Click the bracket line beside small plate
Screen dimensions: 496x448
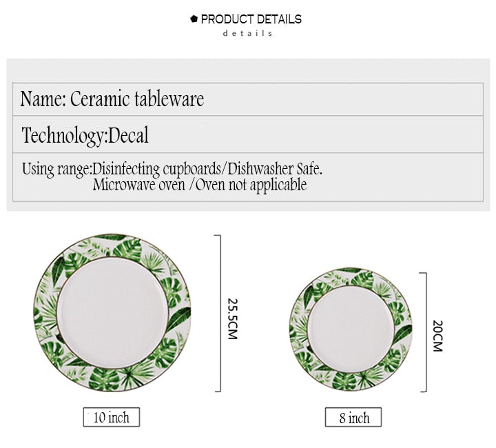[424, 332]
